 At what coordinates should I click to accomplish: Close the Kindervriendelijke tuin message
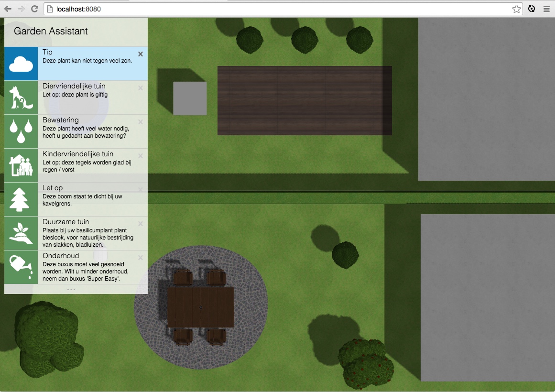point(141,156)
